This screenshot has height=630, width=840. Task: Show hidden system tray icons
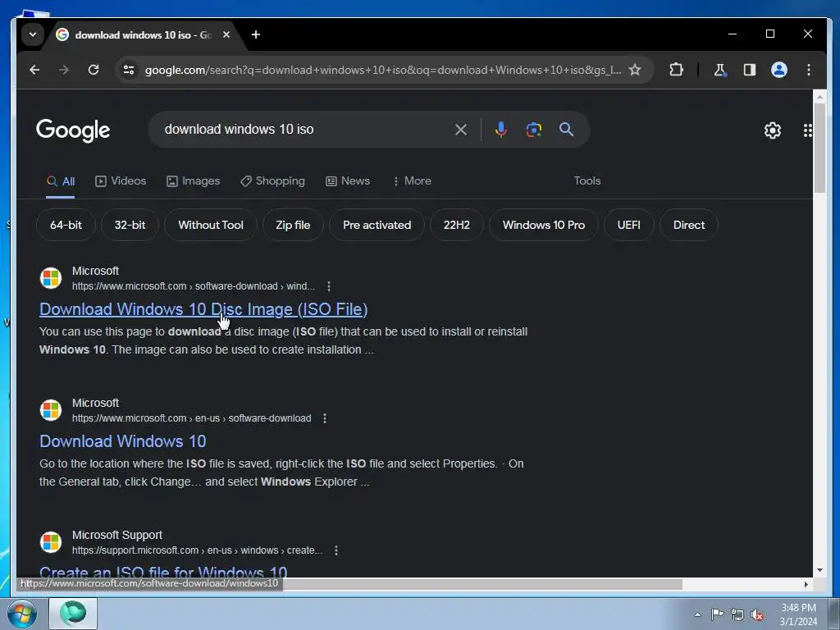point(697,614)
